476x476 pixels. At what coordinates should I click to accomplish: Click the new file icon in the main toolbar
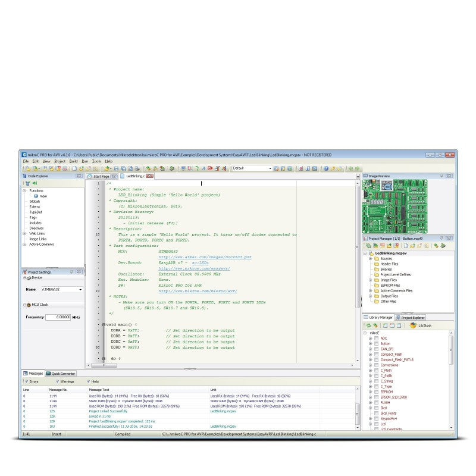point(75,168)
